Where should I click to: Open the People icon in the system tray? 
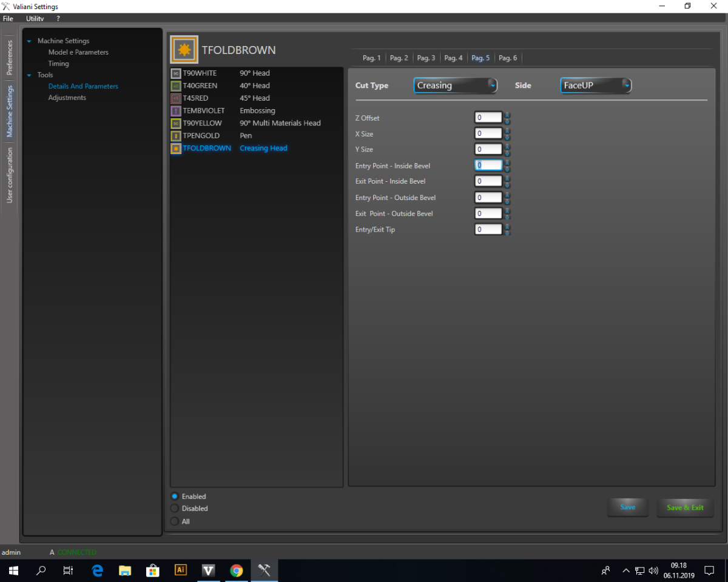click(605, 570)
